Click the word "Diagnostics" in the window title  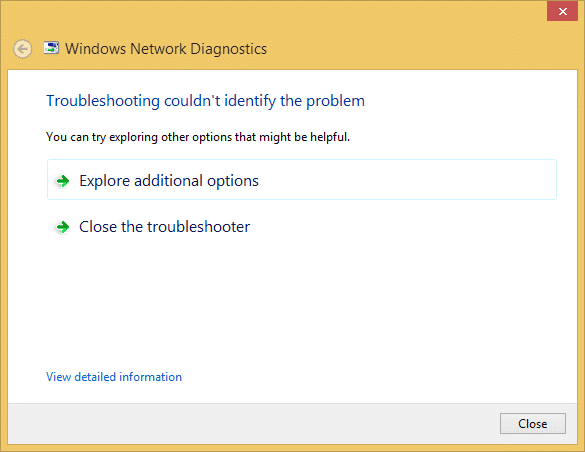229,49
